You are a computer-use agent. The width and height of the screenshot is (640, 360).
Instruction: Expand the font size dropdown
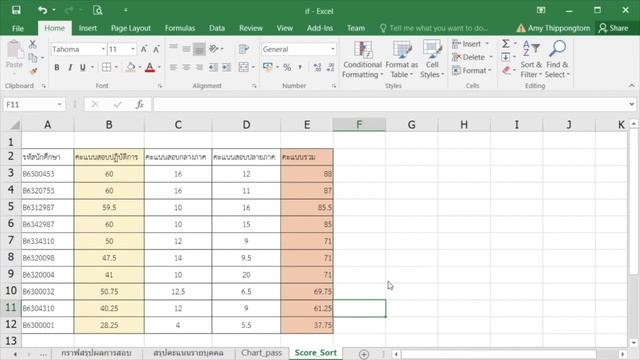[x=133, y=49]
